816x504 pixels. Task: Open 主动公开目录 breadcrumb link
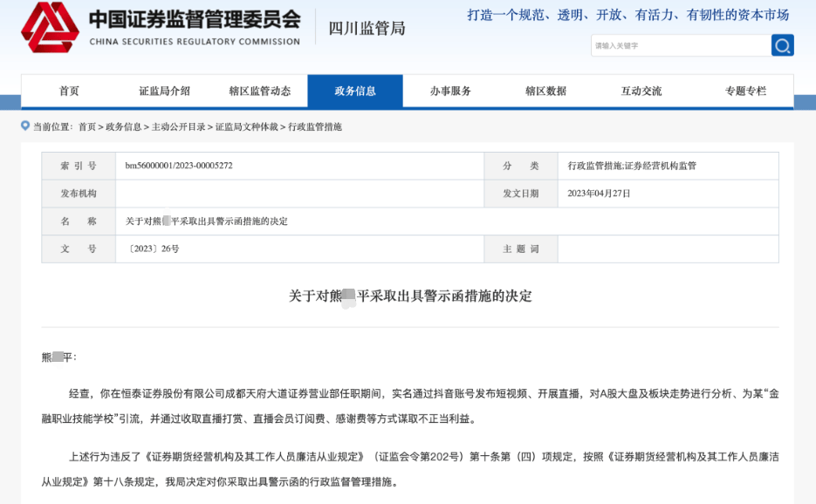pos(179,127)
